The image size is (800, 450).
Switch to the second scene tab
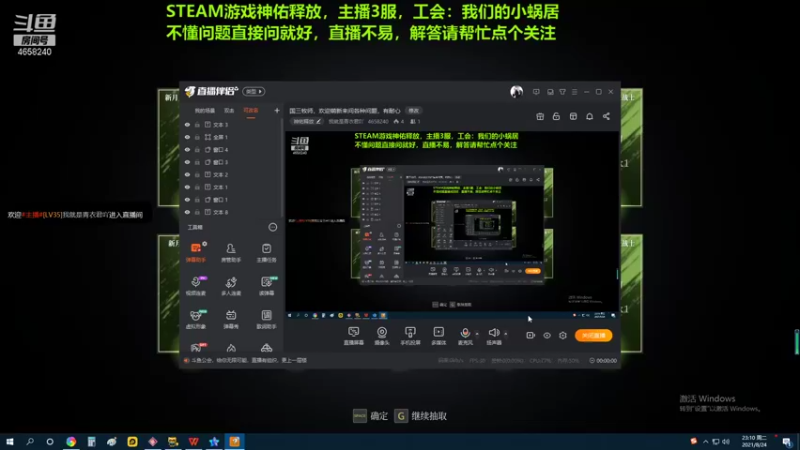(229, 111)
